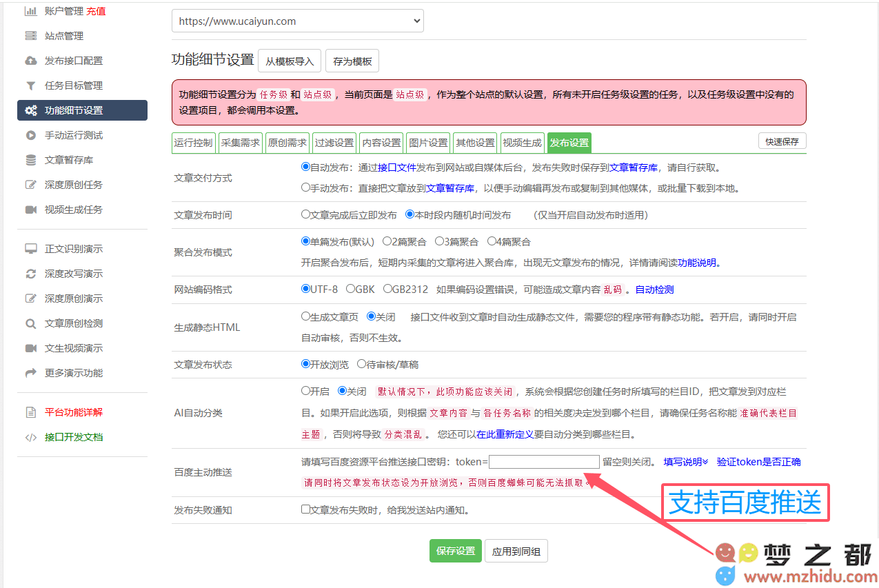Screen dimensions: 879x588
Task: Click the 快速保存 button
Action: pos(782,141)
